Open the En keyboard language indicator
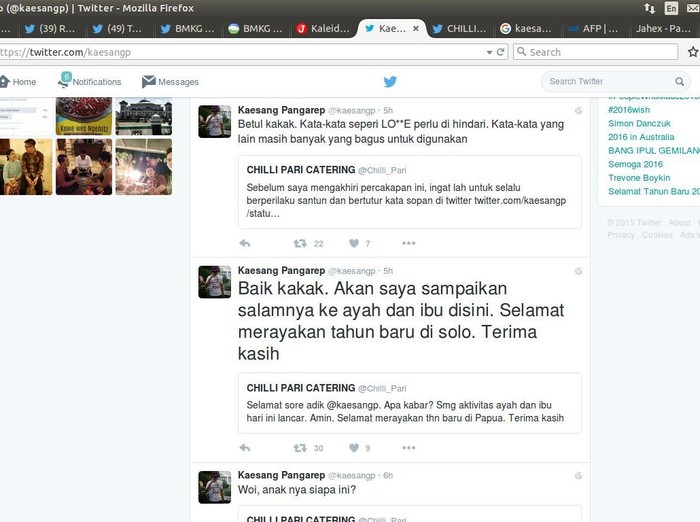700x522 pixels. coord(671,8)
